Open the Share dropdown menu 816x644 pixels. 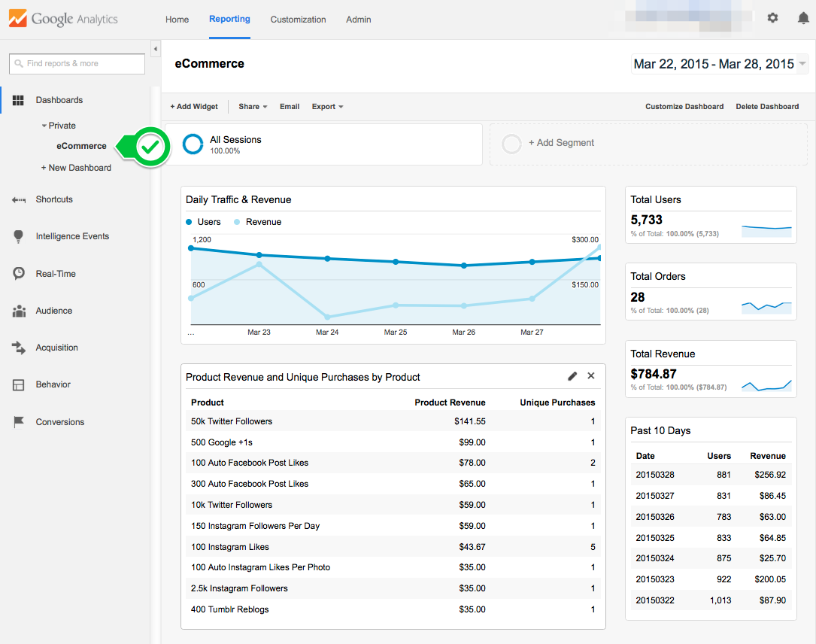coord(251,106)
